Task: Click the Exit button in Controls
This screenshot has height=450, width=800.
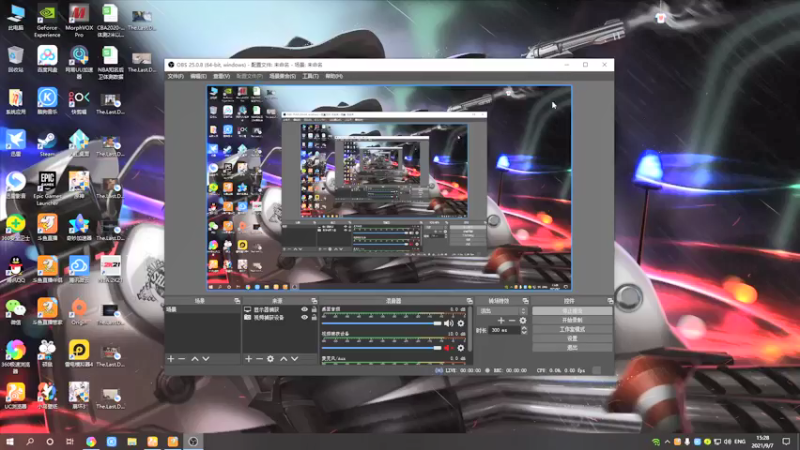Action: [x=572, y=347]
